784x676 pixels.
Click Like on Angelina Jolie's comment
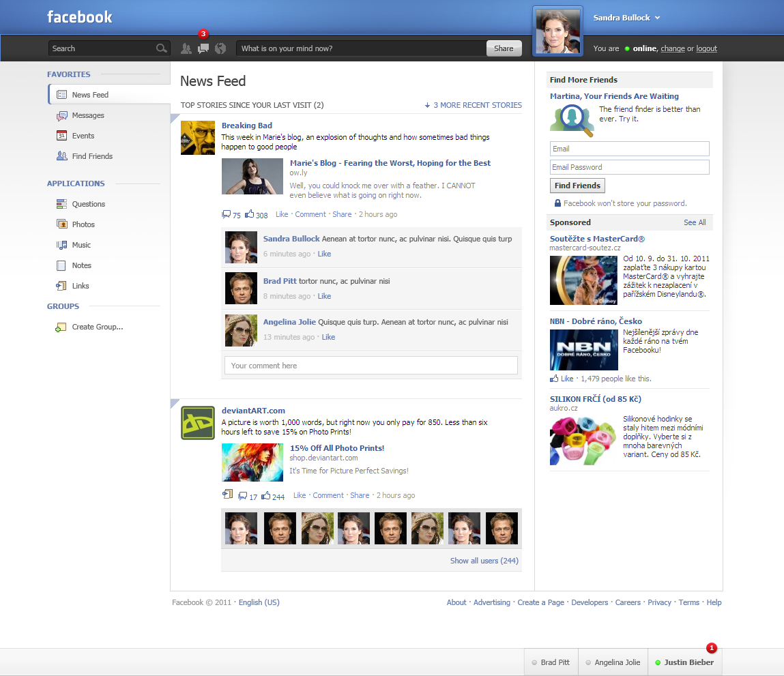point(328,337)
